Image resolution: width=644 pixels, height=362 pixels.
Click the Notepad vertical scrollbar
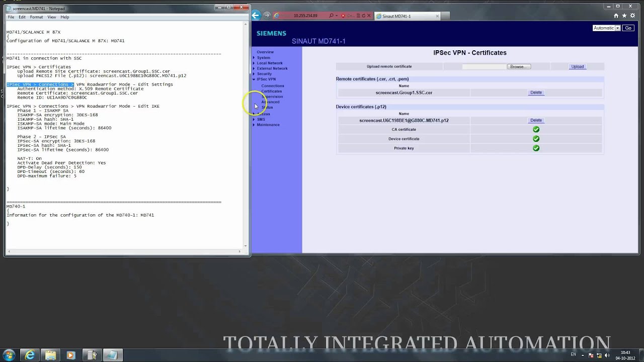click(246, 134)
